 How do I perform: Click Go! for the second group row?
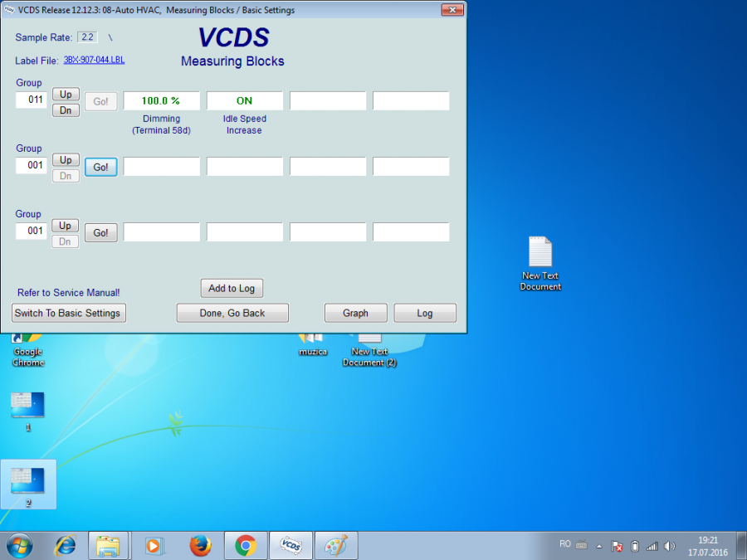[x=100, y=167]
